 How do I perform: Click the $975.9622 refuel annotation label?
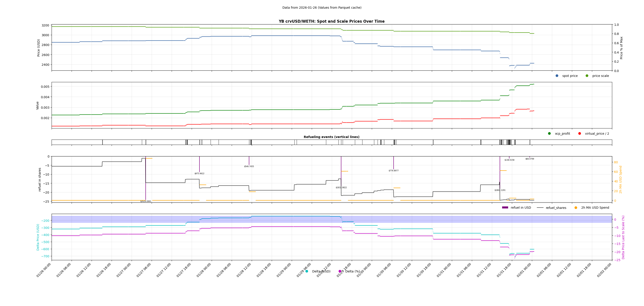point(199,174)
